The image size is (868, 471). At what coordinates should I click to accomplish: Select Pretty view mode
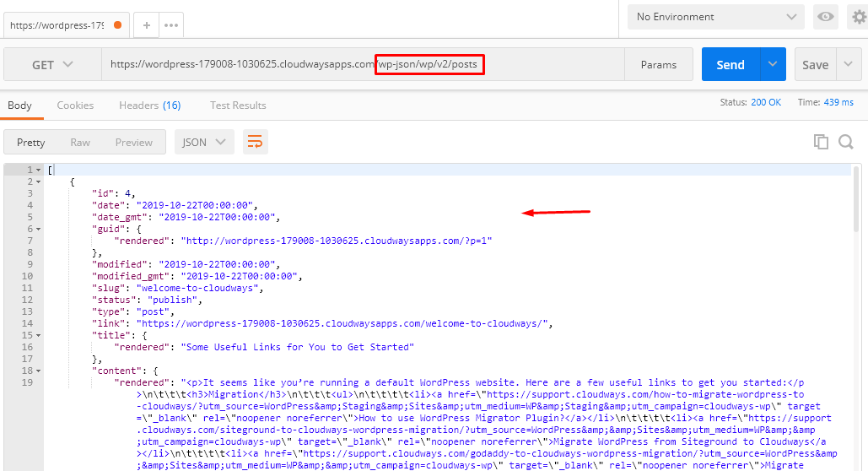pos(31,142)
